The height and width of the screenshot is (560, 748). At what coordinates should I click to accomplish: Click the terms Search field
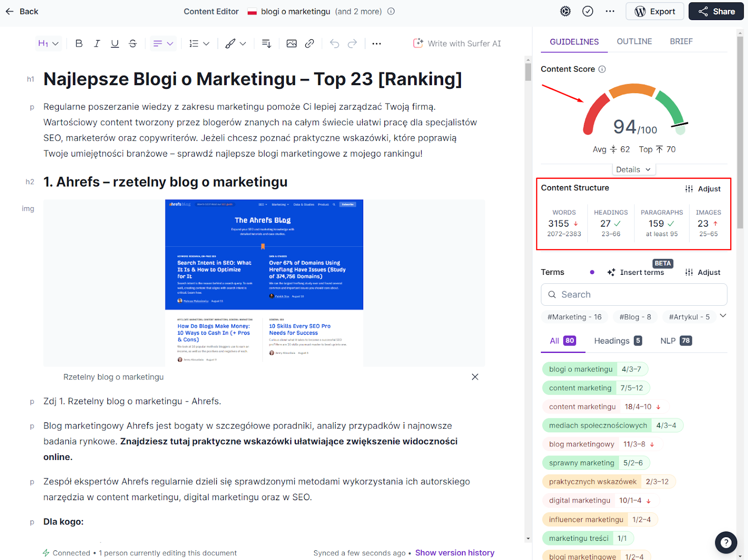[x=634, y=294]
